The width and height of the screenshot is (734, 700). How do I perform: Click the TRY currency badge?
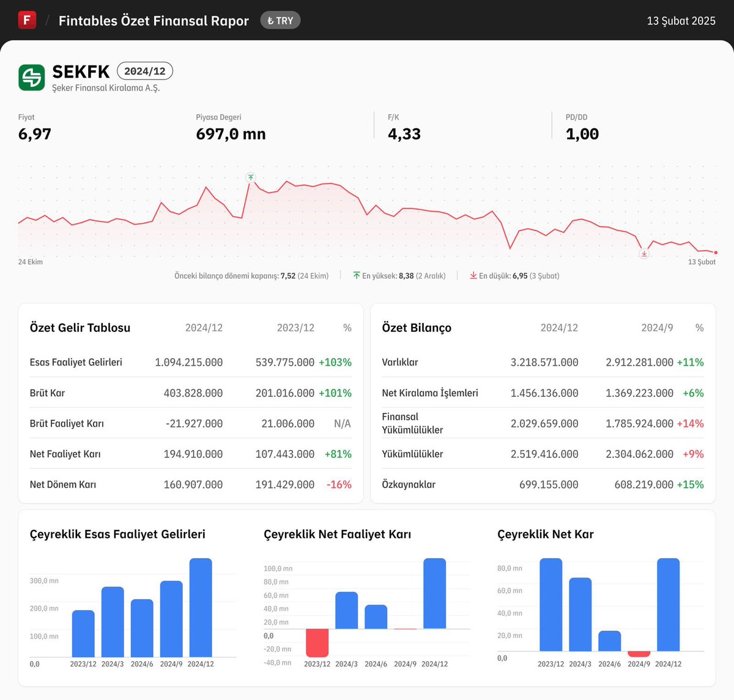[280, 20]
